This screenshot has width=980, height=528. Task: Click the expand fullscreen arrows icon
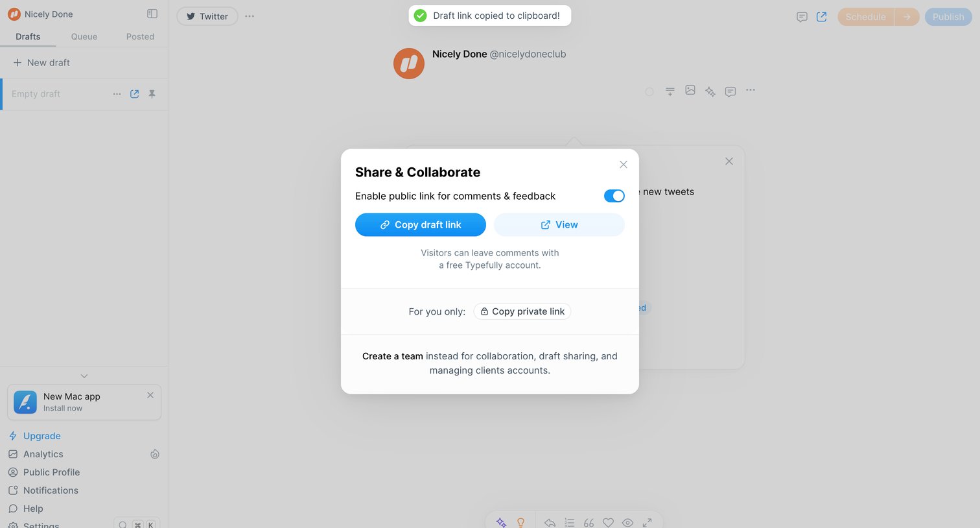647,522
